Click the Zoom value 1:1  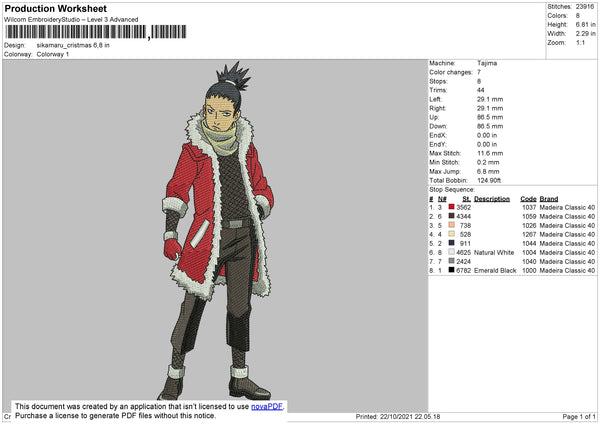[580, 43]
